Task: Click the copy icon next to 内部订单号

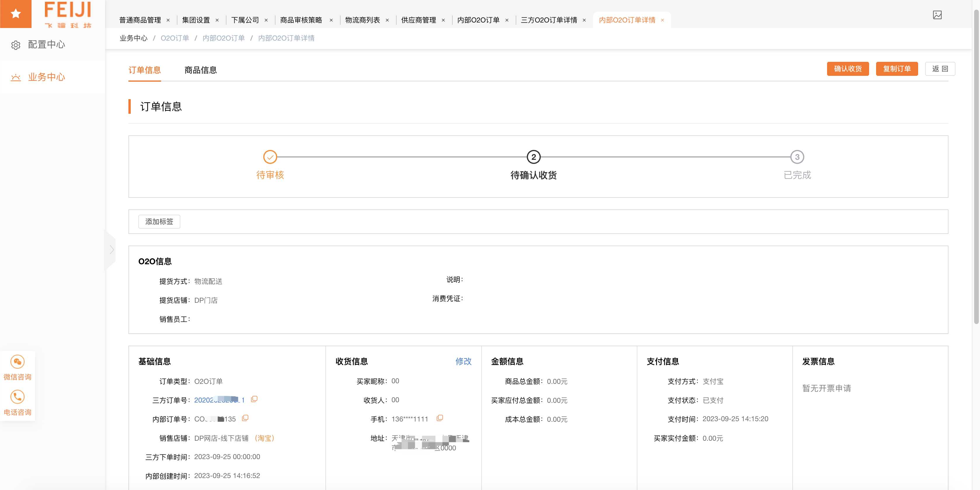Action: point(246,419)
